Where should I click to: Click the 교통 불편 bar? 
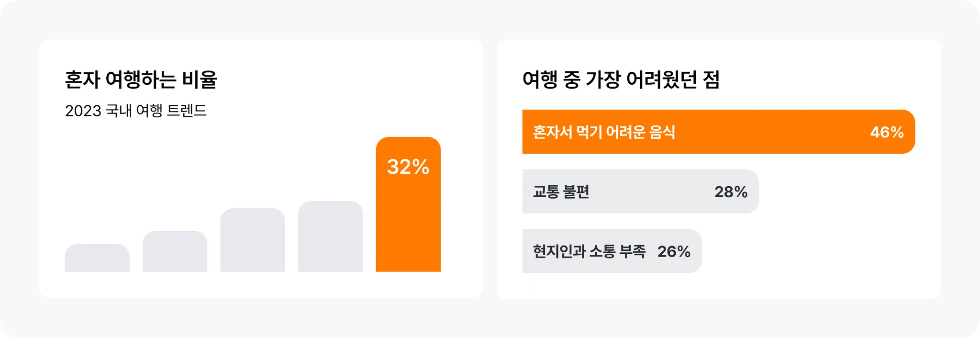tap(641, 192)
